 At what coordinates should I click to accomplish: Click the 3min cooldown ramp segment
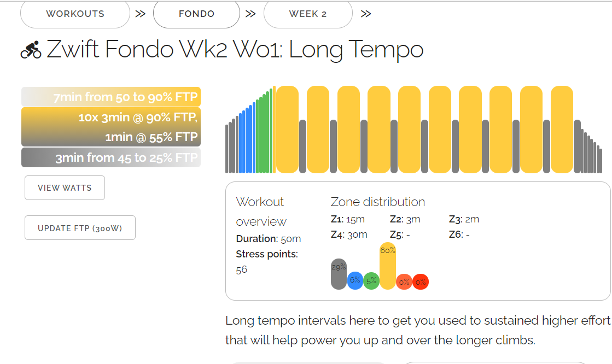point(111,157)
